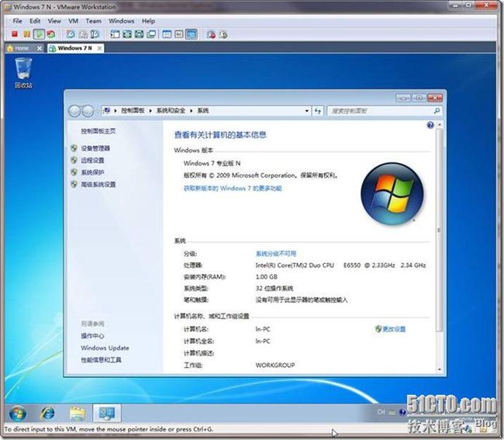Click the orange Suspend VM toolbar icon
This screenshot has height=440, width=504.
pos(26,34)
